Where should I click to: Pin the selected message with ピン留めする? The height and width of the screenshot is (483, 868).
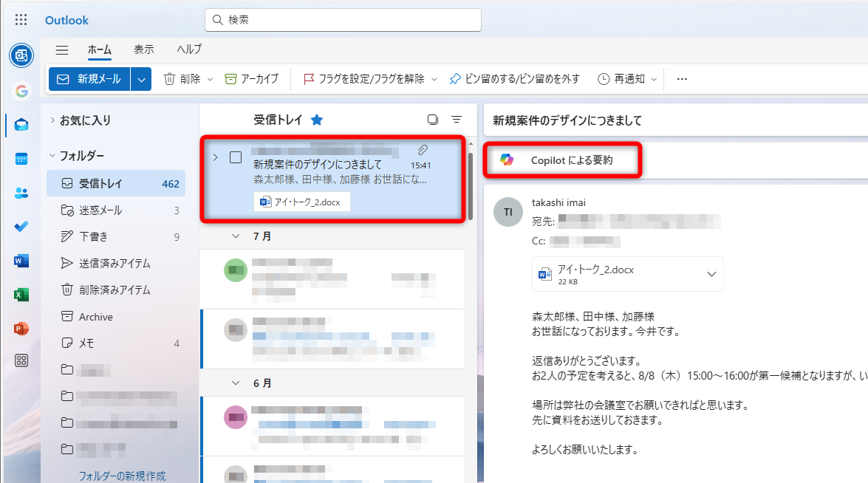click(516, 78)
